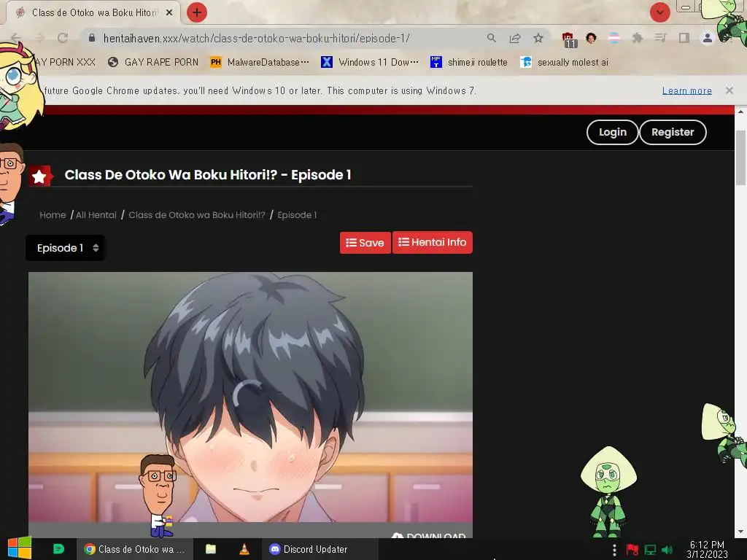Click the page scrollbar down arrow

tap(740, 532)
